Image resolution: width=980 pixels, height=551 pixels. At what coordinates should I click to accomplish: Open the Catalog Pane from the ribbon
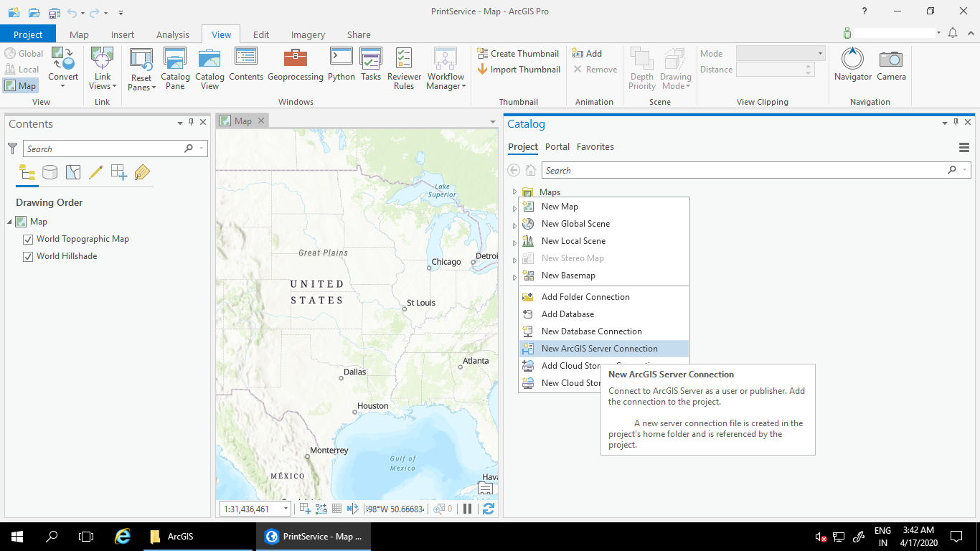(x=174, y=68)
